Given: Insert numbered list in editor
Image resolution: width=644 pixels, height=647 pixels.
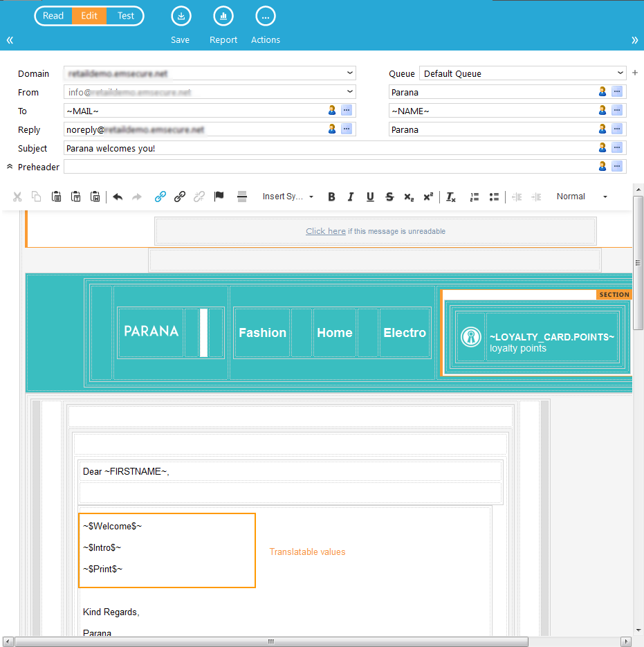Looking at the screenshot, I should click(475, 197).
